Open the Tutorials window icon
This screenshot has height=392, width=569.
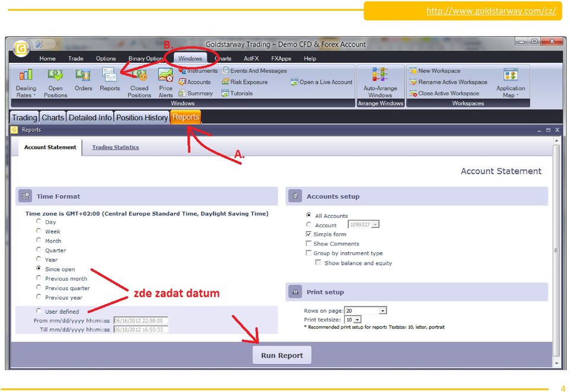tap(225, 93)
